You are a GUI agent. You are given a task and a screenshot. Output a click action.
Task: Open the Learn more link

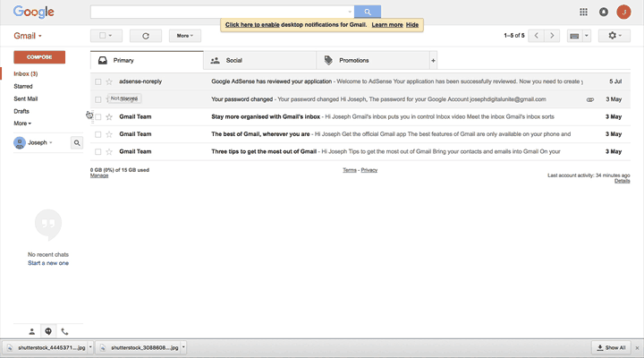point(387,25)
